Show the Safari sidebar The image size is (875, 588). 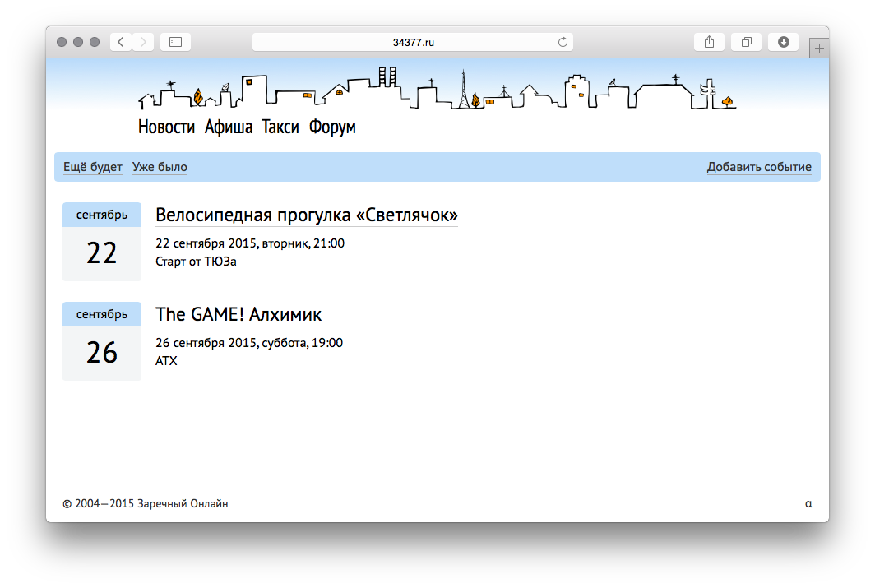[175, 42]
